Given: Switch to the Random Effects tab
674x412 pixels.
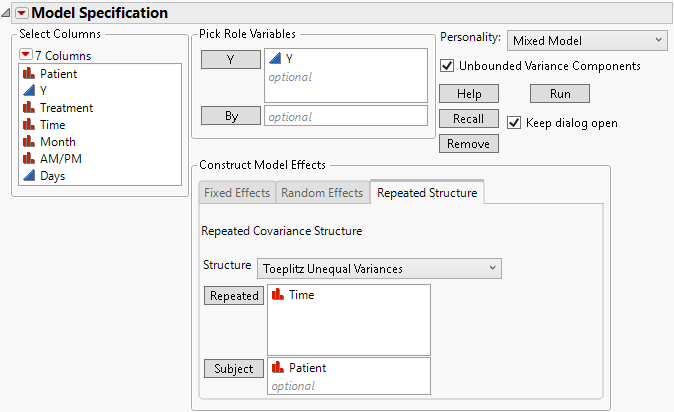Looking at the screenshot, I should click(322, 193).
